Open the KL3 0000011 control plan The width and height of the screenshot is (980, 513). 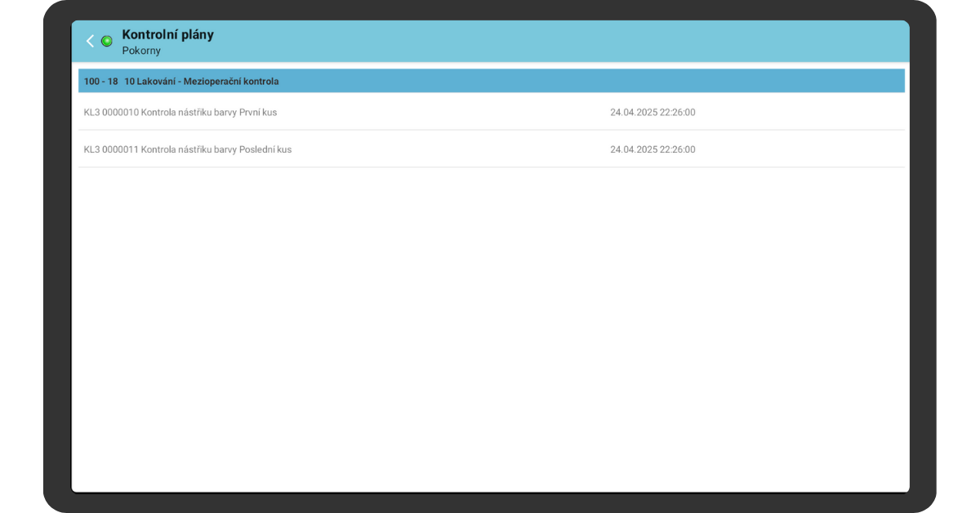111,149
